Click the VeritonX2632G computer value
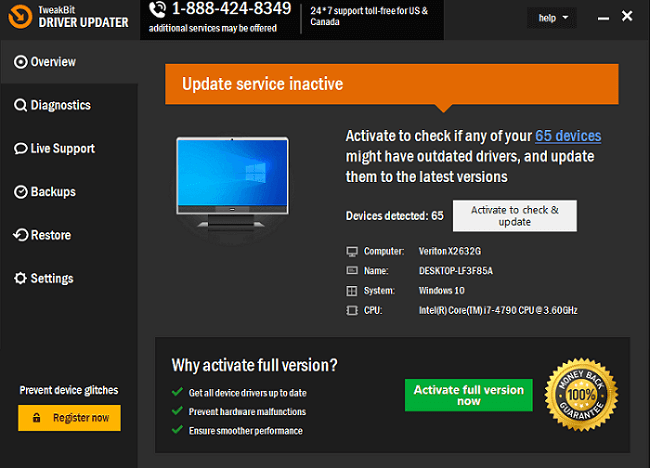The image size is (650, 468). 450,251
